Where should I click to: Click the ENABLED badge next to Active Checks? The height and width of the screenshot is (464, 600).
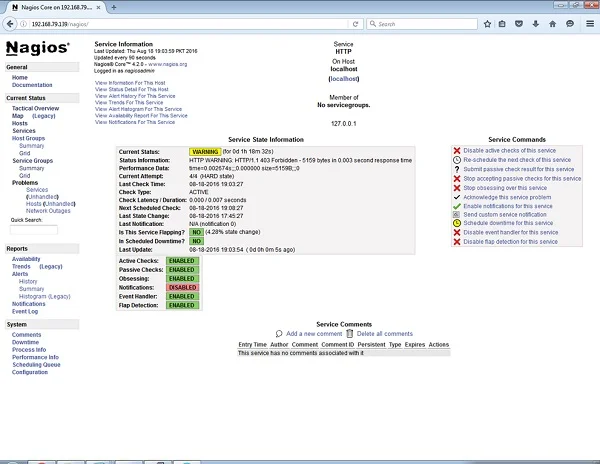tap(183, 261)
